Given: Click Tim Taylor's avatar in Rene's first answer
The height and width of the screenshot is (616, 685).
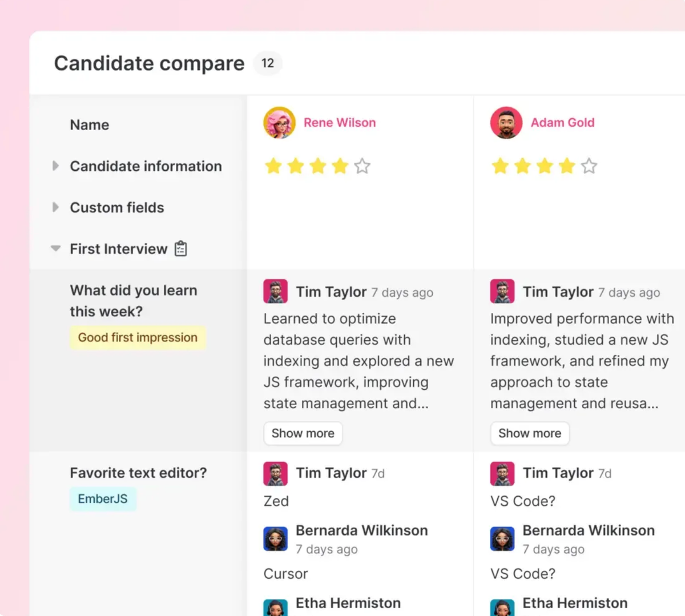Looking at the screenshot, I should 275,292.
